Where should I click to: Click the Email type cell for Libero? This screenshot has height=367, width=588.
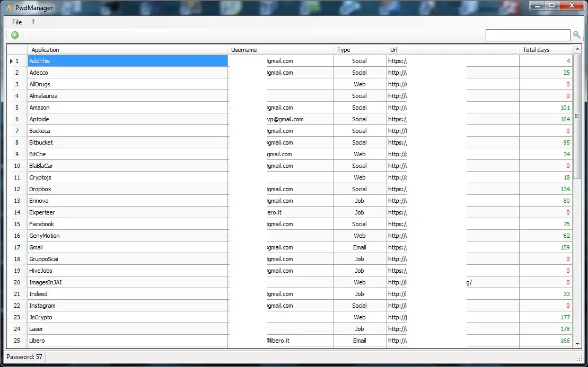click(360, 341)
